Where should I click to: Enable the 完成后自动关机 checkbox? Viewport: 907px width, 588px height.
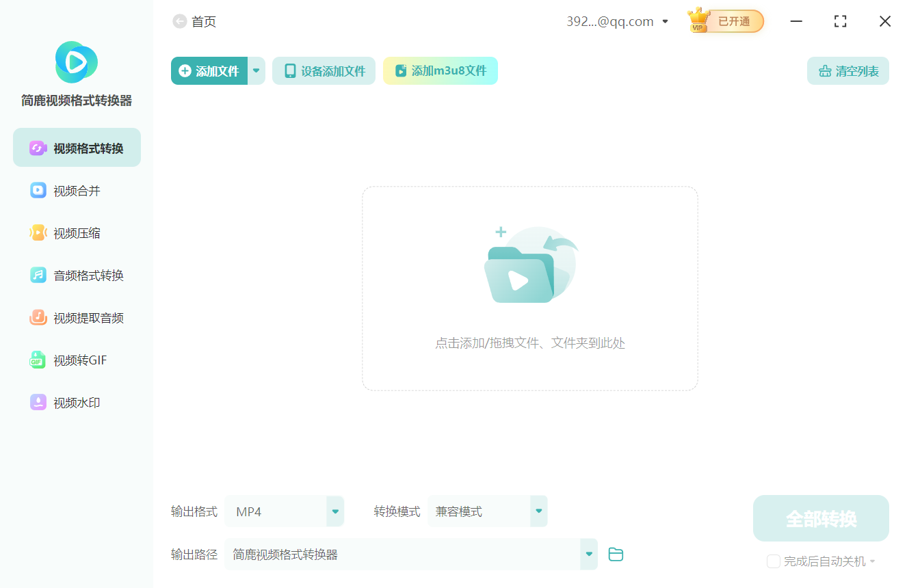coord(774,561)
